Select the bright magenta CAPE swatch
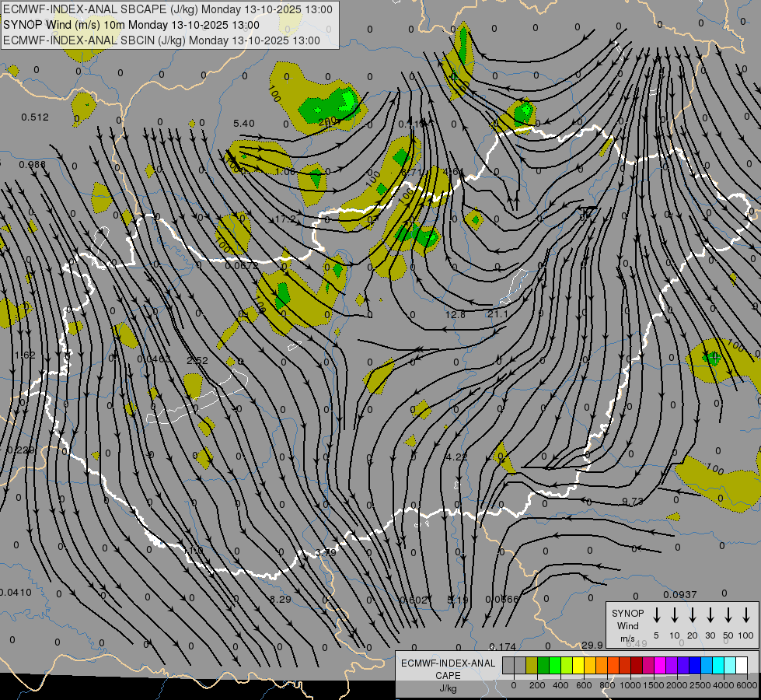 pyautogui.click(x=660, y=665)
